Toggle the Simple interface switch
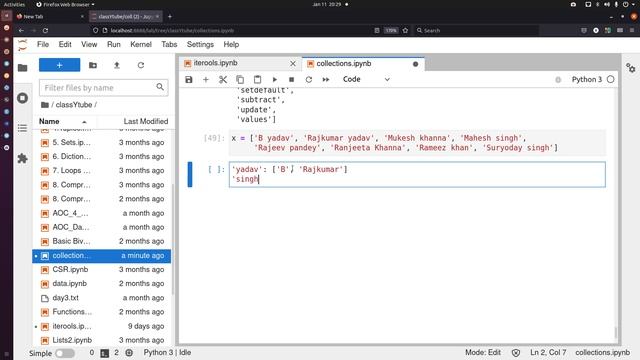Viewport: 640px width, 360px height. click(x=65, y=353)
